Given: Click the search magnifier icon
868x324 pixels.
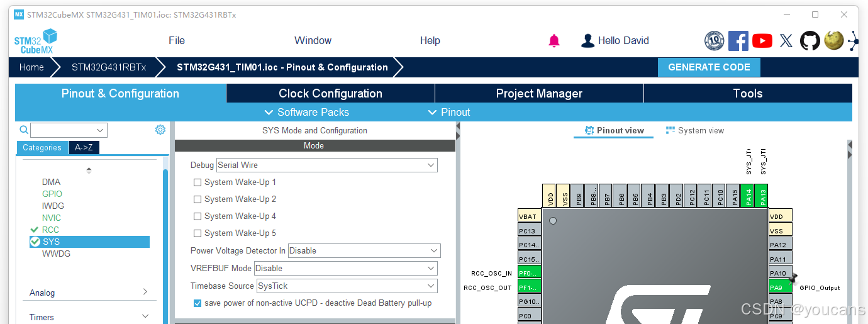Looking at the screenshot, I should click(24, 130).
